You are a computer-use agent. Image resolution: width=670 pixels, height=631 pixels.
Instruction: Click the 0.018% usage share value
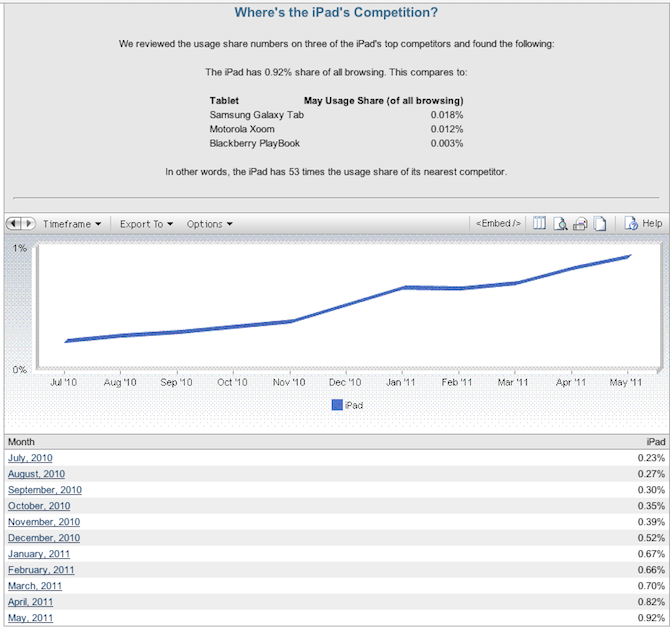tap(447, 115)
